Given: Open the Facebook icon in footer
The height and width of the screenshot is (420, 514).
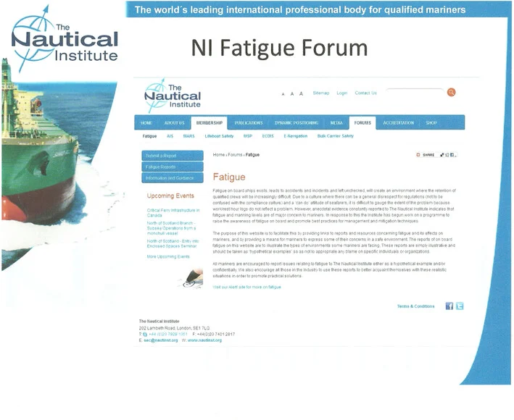Looking at the screenshot, I should [449, 306].
